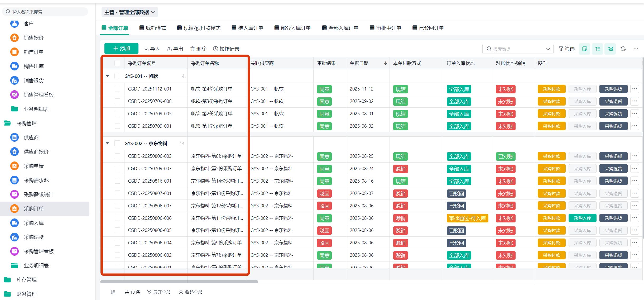Click the 删除 trash icon

192,49
